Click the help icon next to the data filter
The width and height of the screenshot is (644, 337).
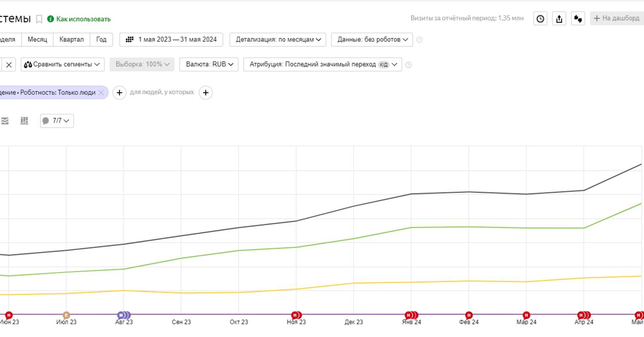click(419, 40)
